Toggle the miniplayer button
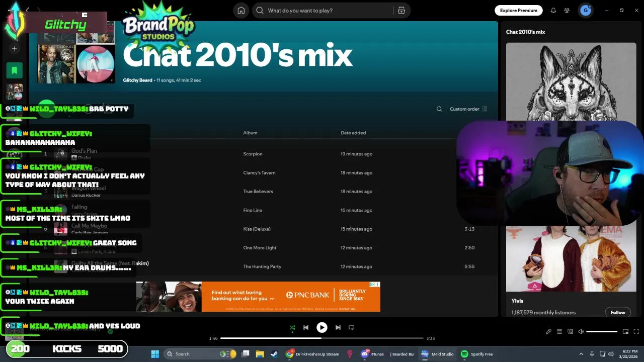 [x=625, y=332]
